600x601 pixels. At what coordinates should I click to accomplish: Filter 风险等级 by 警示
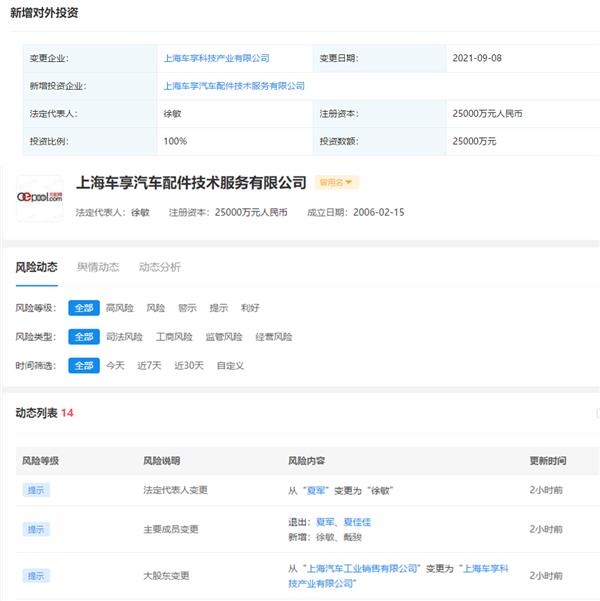(187, 308)
